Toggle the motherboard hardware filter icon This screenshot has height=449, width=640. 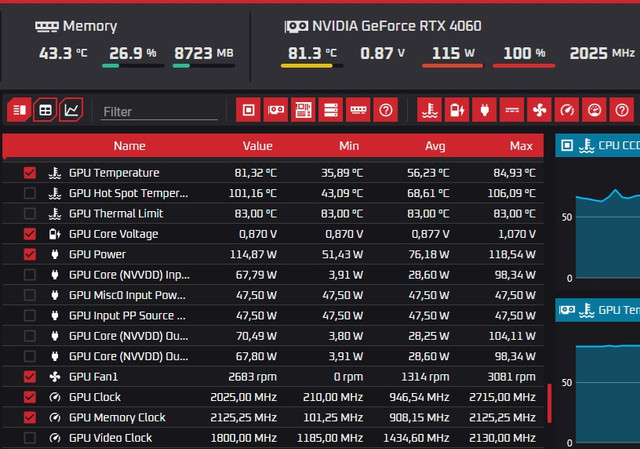(303, 110)
